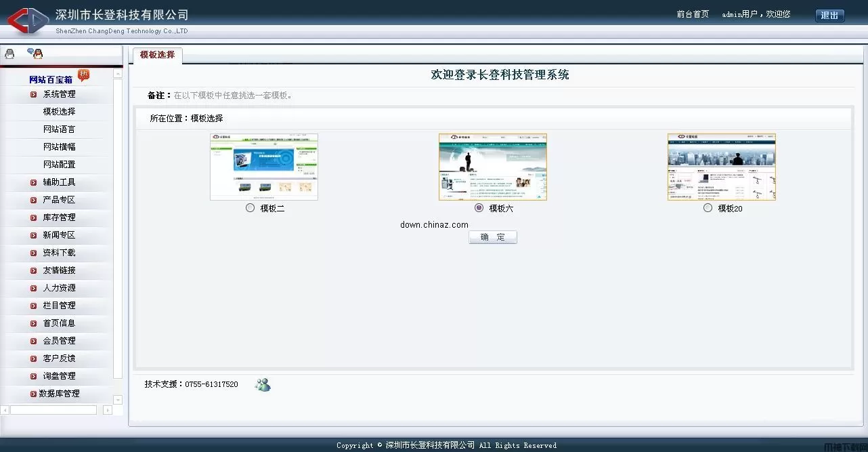Open the 数据库管理 sidebar section

tap(60, 394)
